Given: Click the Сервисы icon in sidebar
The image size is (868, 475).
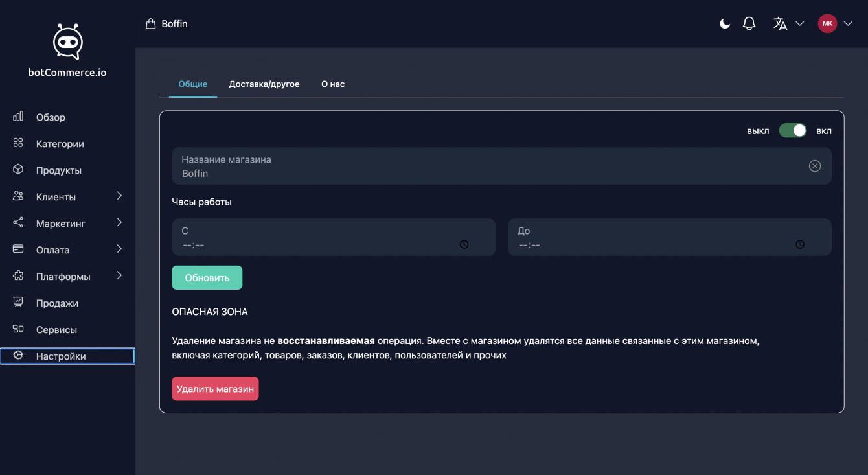Looking at the screenshot, I should (18, 329).
